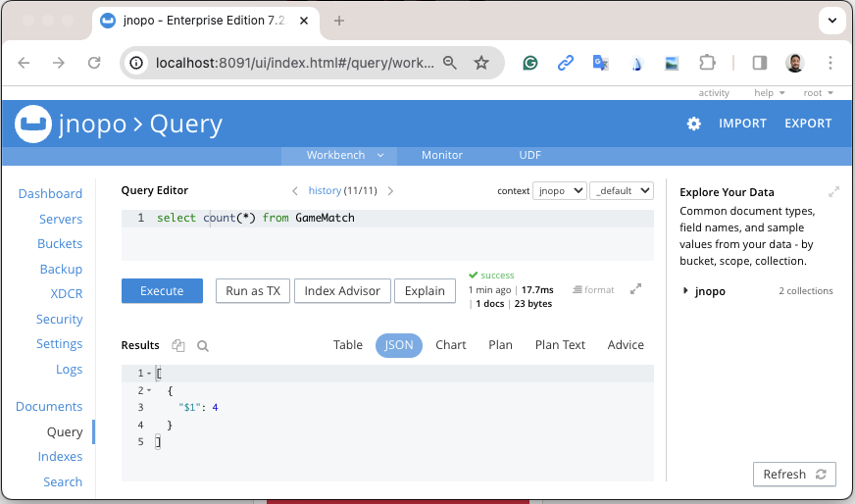Image resolution: width=855 pixels, height=504 pixels.
Task: Click the browser back arrow
Action: click(24, 63)
